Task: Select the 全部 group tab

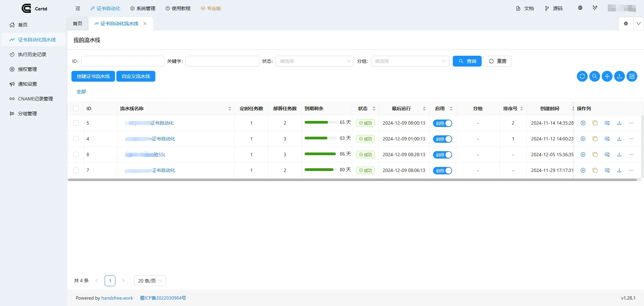Action: tap(81, 92)
